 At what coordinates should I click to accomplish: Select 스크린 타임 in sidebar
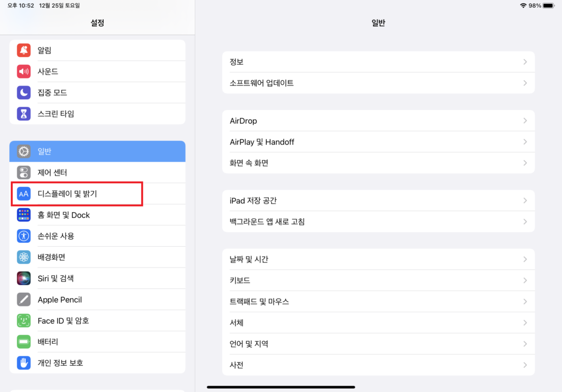(x=98, y=113)
